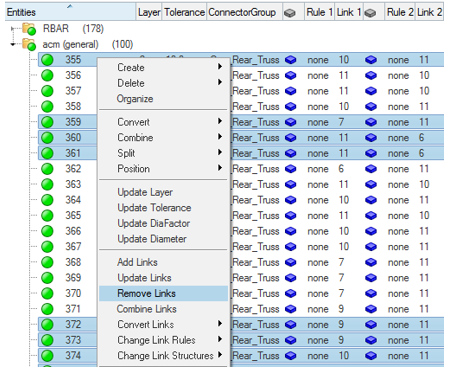Viewport: 449px width, 372px height.
Task: Collapse the acm (general) group
Action: click(13, 44)
